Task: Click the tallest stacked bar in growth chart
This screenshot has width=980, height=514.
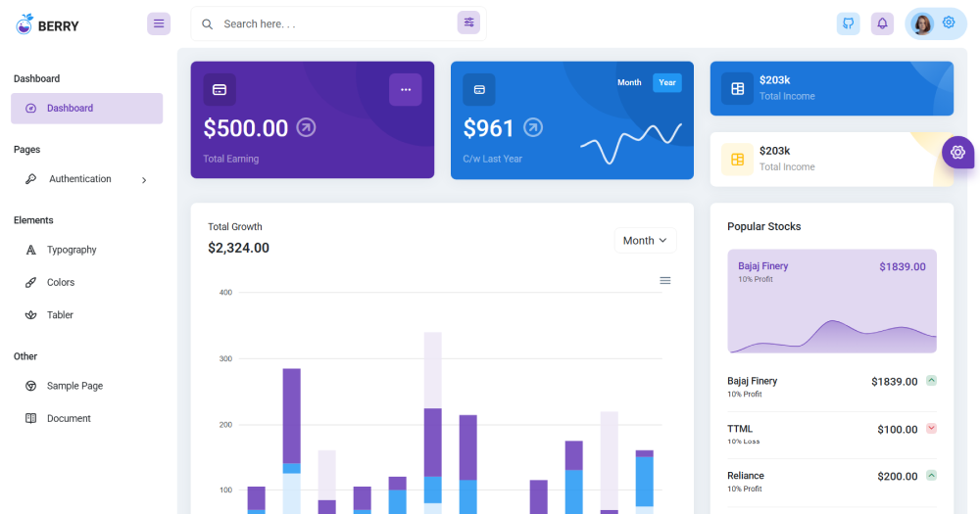Action: (x=432, y=423)
